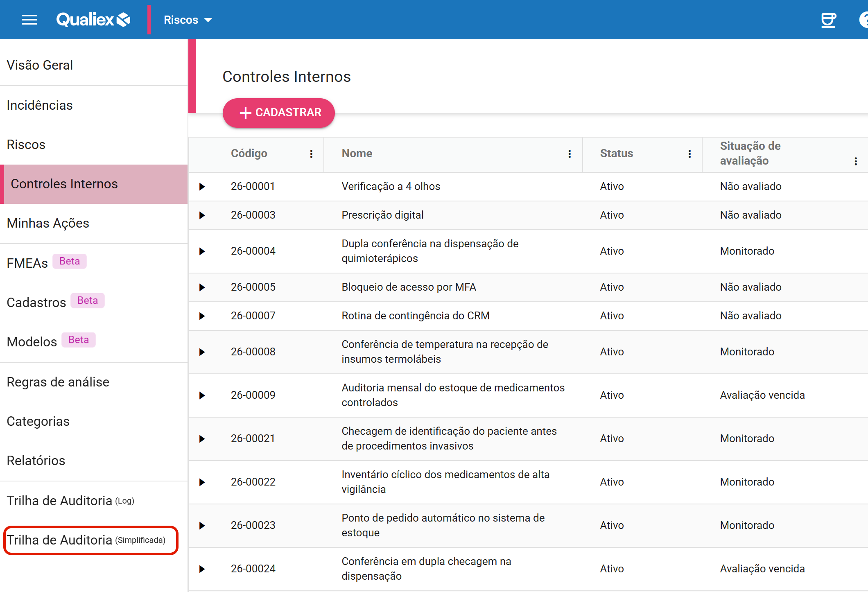The width and height of the screenshot is (868, 592).
Task: Expand row 26-00022 Inventário cíclico
Action: click(x=202, y=482)
